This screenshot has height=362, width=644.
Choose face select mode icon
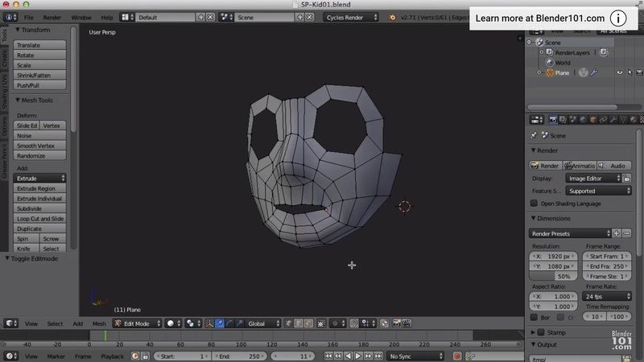coord(308,323)
